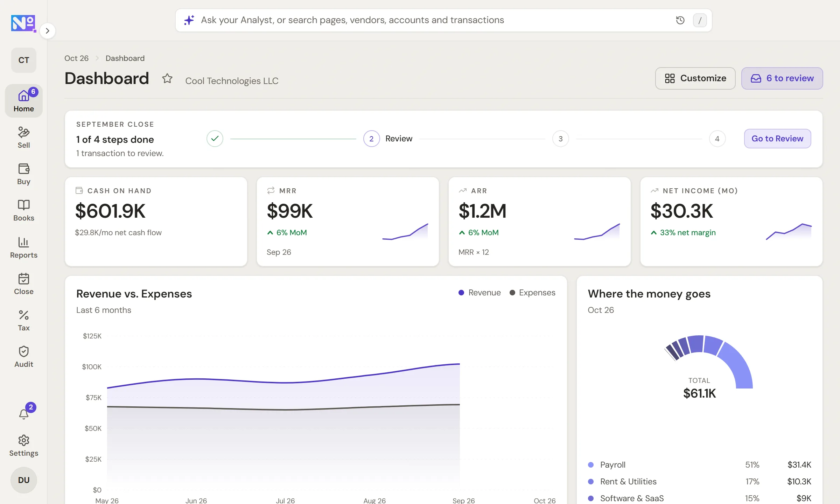Click the Customize button
This screenshot has height=504, width=840.
695,78
